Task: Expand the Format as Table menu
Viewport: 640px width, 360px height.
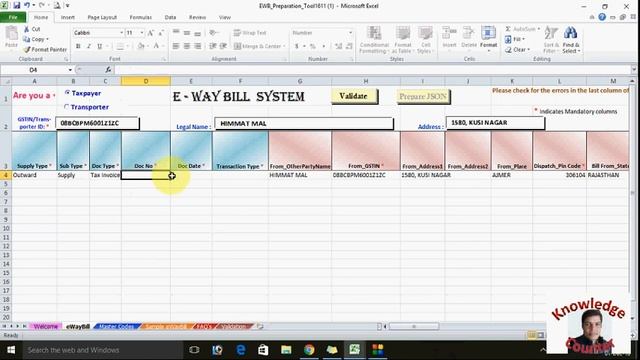Action: tap(402, 40)
